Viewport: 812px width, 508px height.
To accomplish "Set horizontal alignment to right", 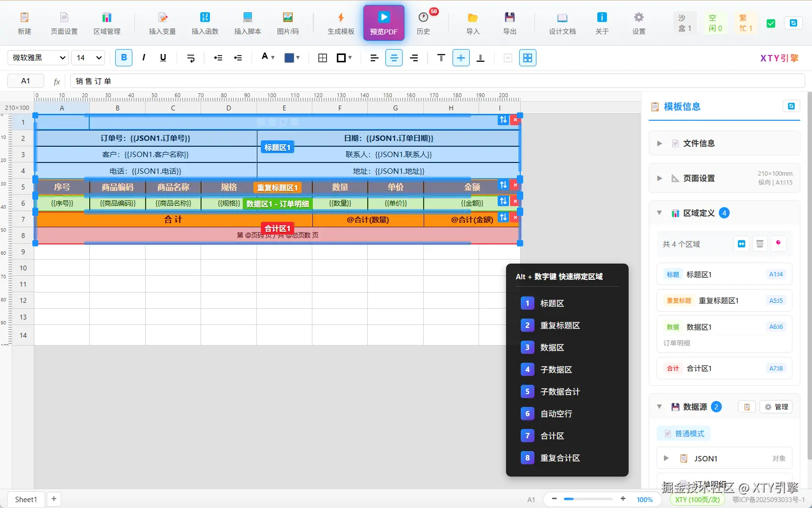I will coord(414,58).
